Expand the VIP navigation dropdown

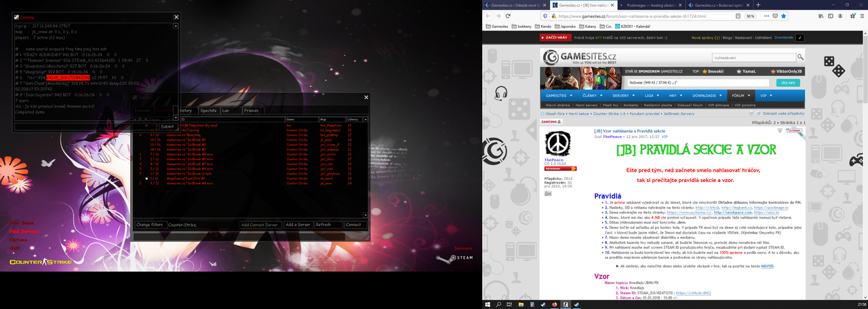coord(767,96)
